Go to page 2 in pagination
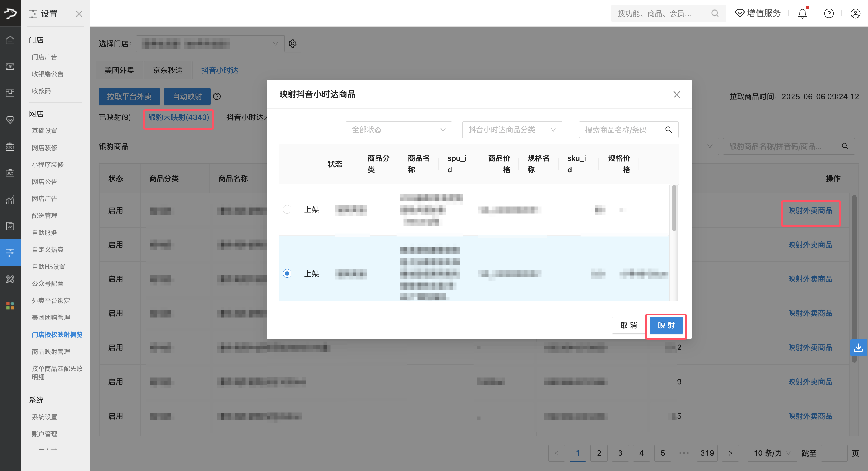 point(599,453)
